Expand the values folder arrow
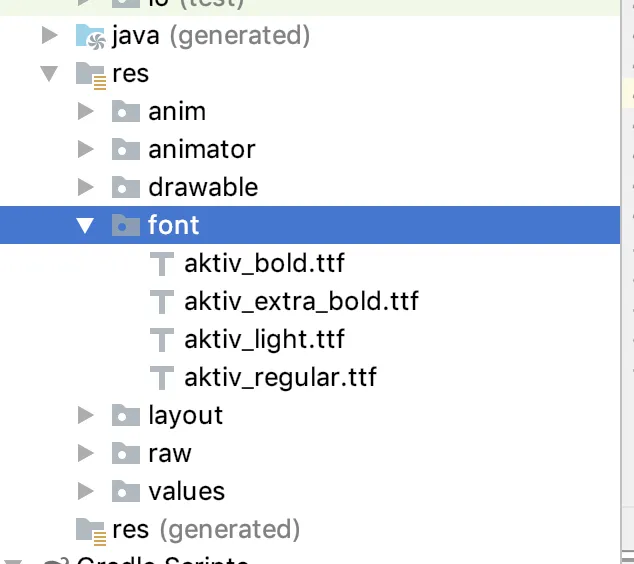The height and width of the screenshot is (564, 634). click(x=86, y=491)
